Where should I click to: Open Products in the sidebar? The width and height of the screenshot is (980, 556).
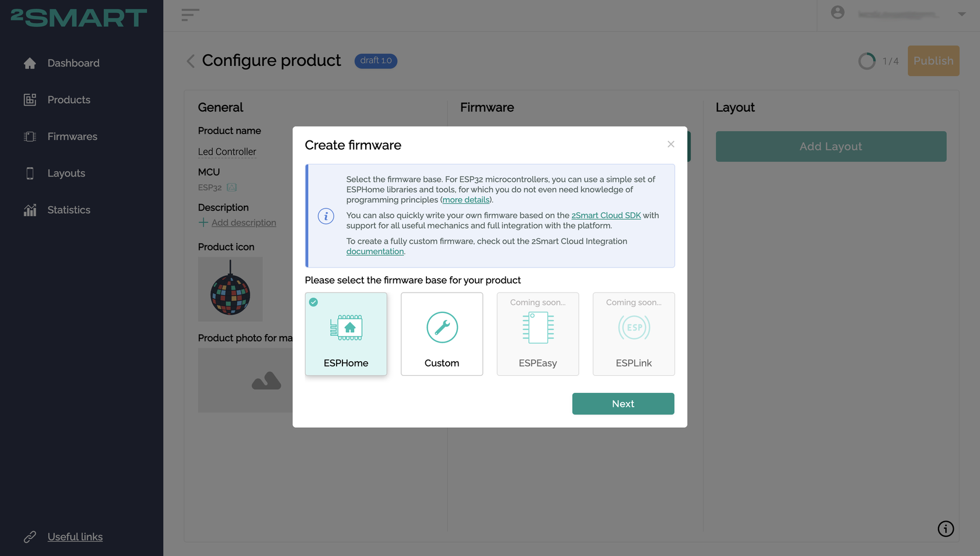[69, 100]
